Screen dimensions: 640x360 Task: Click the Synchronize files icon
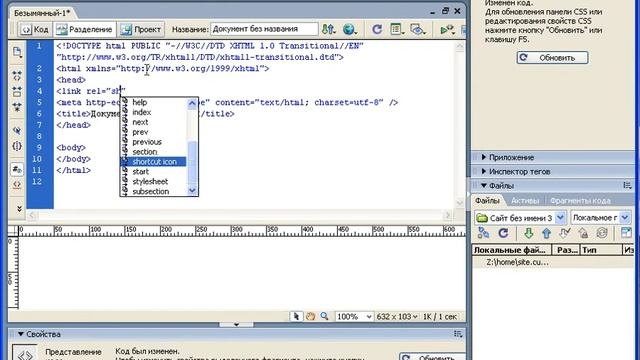pyautogui.click(x=602, y=233)
